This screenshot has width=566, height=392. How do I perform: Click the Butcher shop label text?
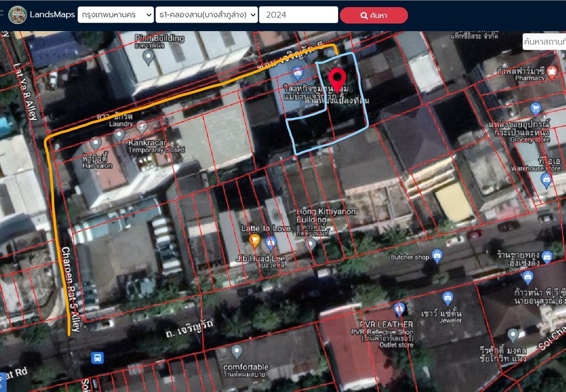[x=410, y=257]
